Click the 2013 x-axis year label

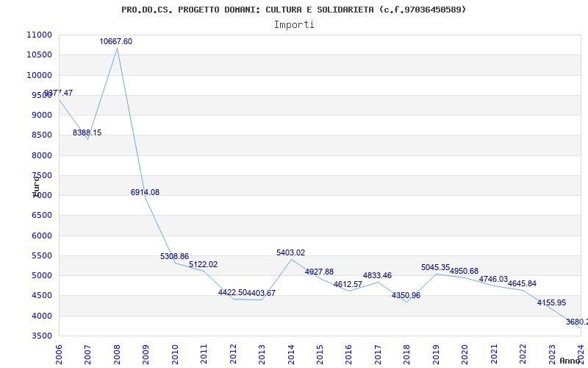[x=262, y=354]
